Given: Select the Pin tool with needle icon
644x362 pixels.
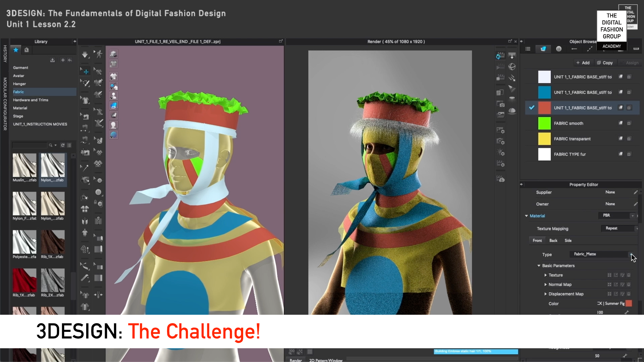Looking at the screenshot, I should 85,168.
